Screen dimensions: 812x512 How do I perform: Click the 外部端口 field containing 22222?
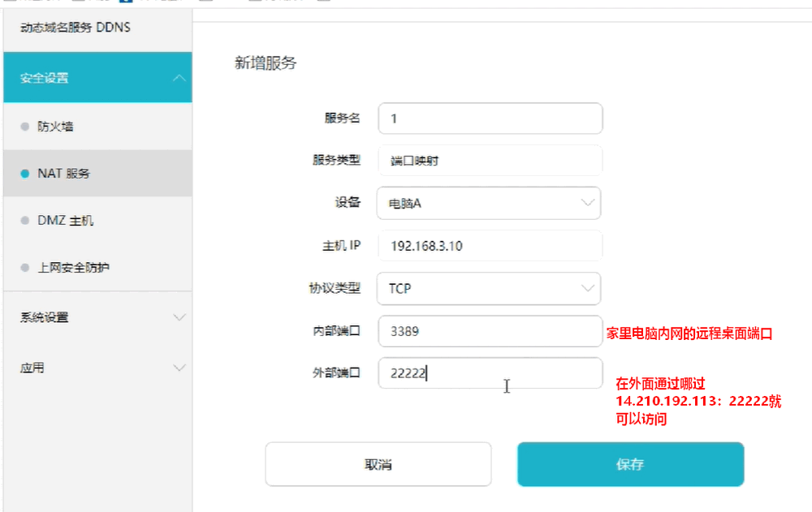point(490,373)
